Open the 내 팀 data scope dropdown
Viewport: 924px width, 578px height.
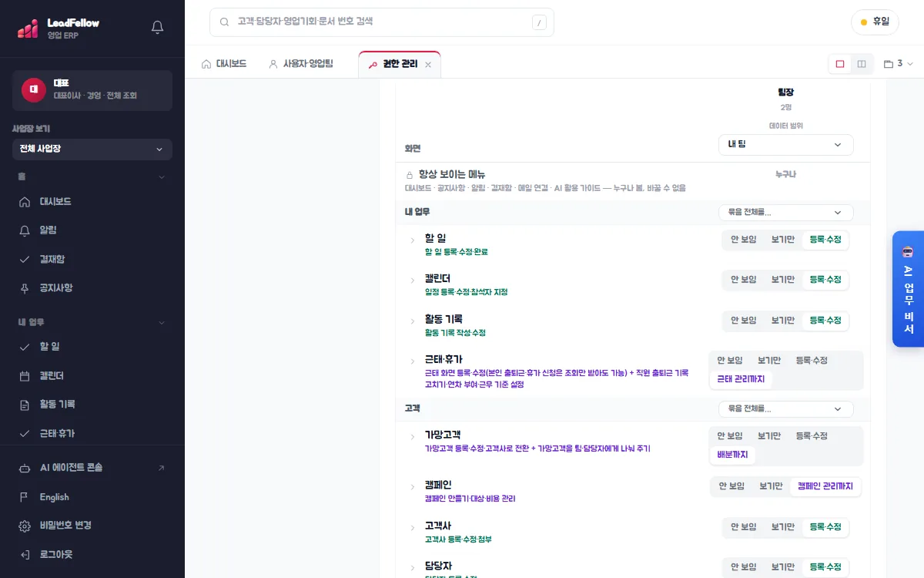(x=785, y=145)
